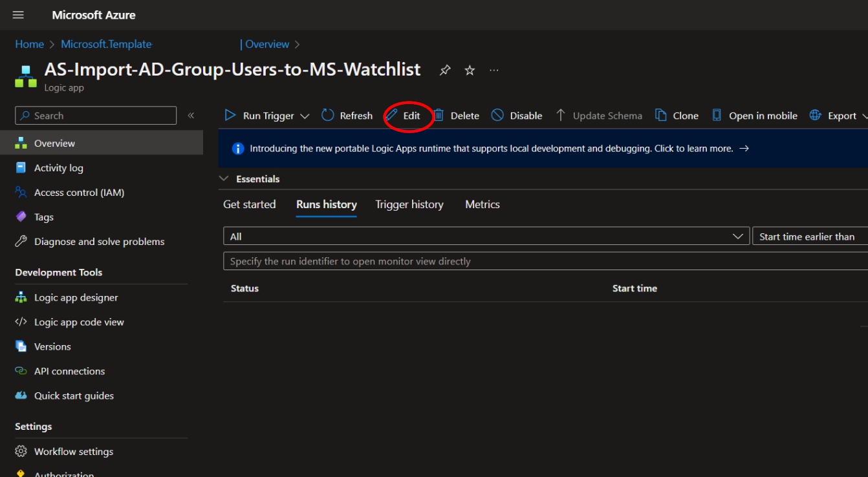The width and height of the screenshot is (868, 477).
Task: Collapse the sidebar with double chevron
Action: [x=191, y=115]
